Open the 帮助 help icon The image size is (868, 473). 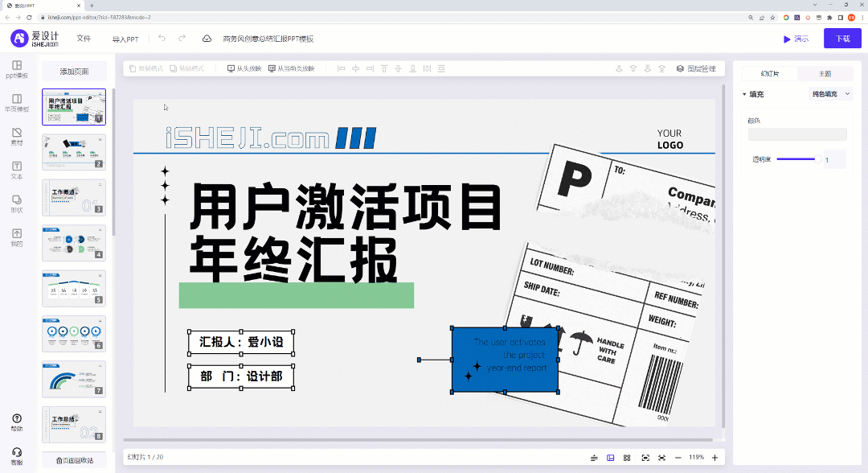pyautogui.click(x=17, y=422)
